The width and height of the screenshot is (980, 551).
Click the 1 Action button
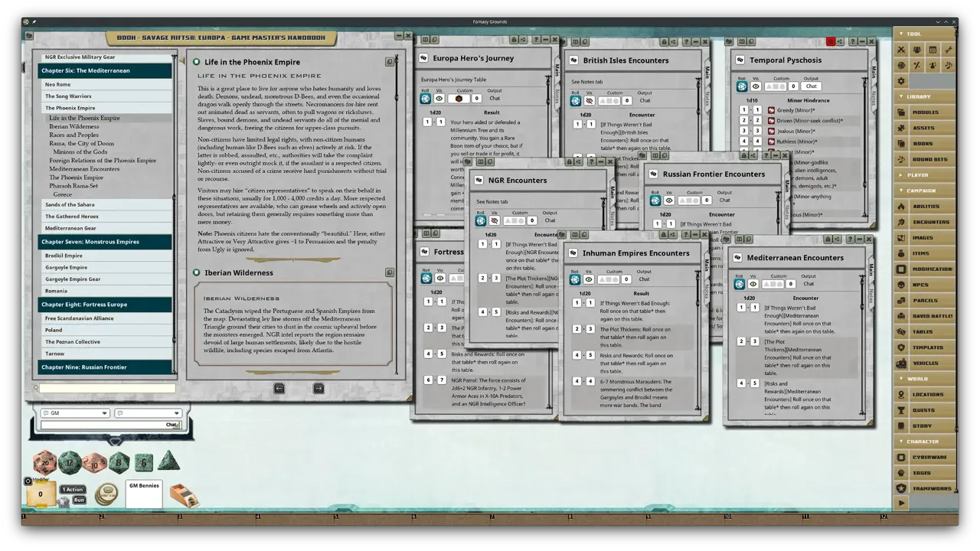click(73, 490)
